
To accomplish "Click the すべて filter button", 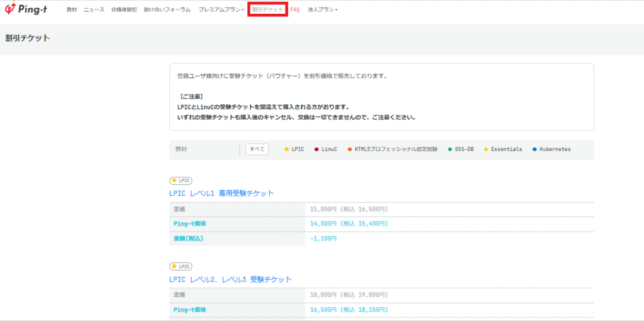I will 257,149.
